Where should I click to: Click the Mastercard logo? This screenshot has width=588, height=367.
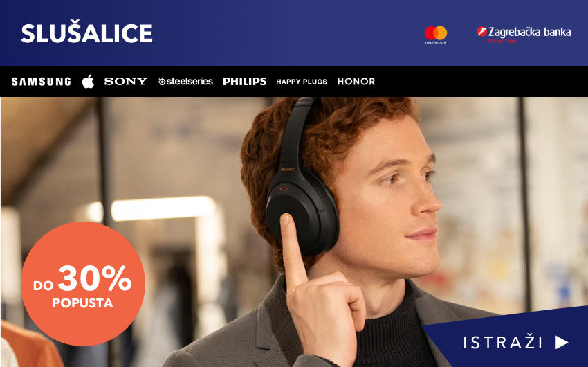click(436, 35)
